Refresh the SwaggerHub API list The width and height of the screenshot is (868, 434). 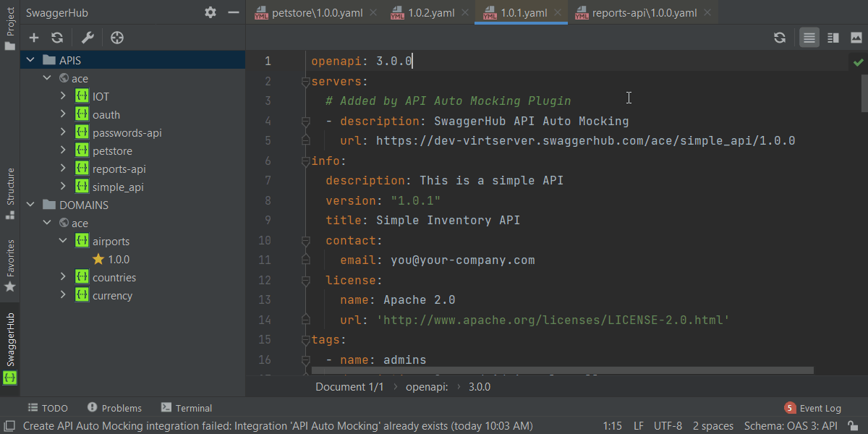pyautogui.click(x=57, y=38)
